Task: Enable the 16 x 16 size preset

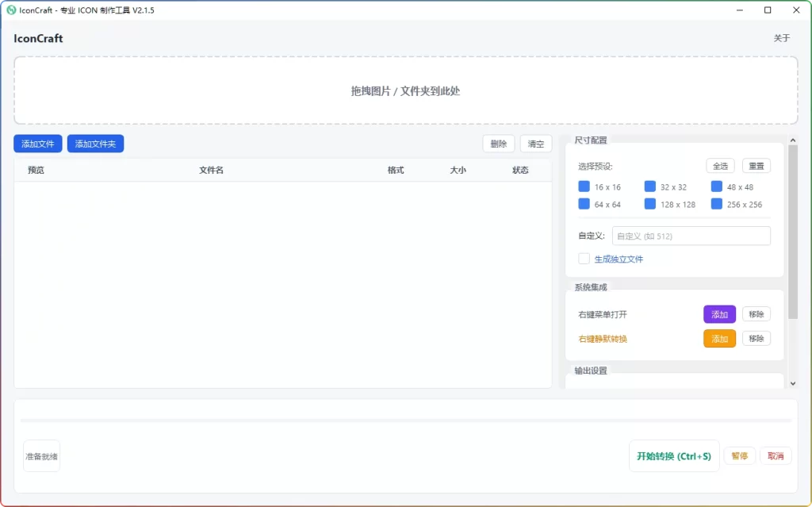Action: click(584, 186)
